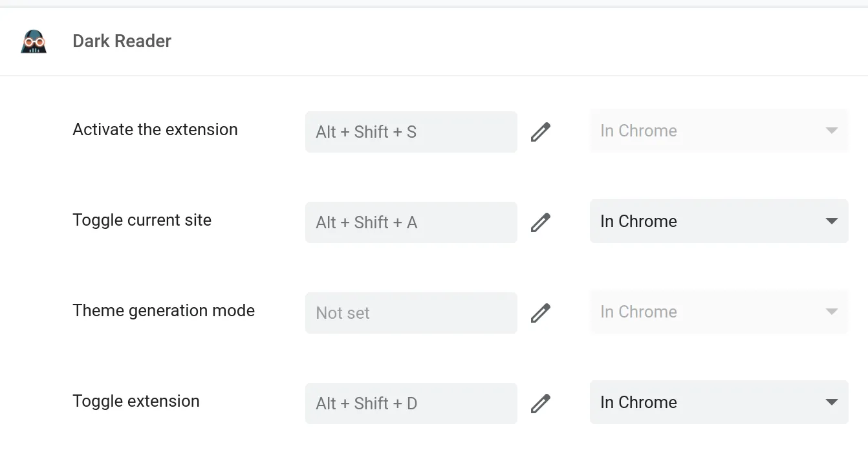This screenshot has width=868, height=452.
Task: Click dropdown arrow in Toggle extension row
Action: [x=832, y=402]
